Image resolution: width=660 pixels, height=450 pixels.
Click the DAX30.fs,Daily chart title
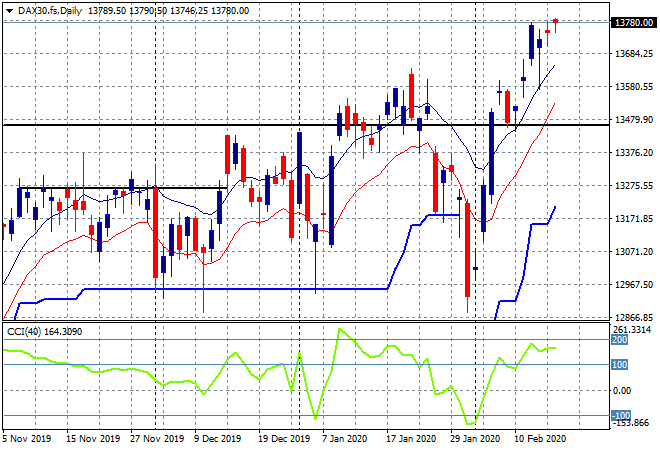(50, 11)
